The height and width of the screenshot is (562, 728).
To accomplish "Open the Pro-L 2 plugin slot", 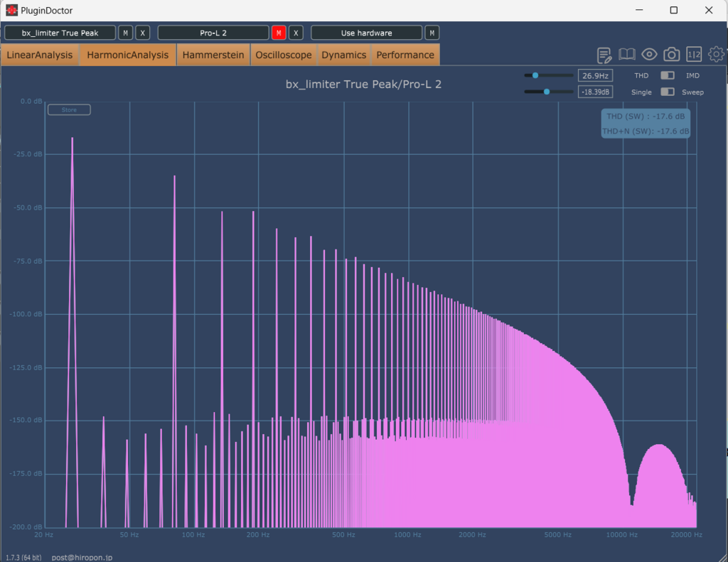I will click(x=213, y=33).
